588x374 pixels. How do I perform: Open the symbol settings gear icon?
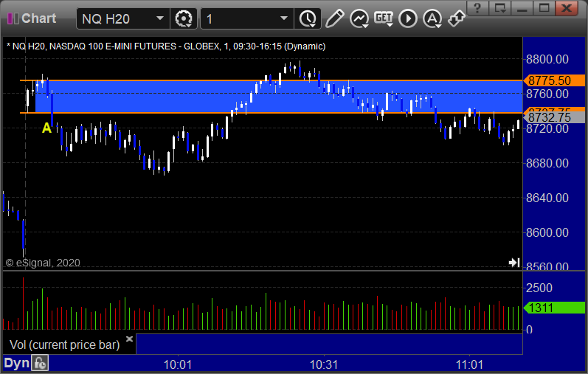tap(184, 18)
